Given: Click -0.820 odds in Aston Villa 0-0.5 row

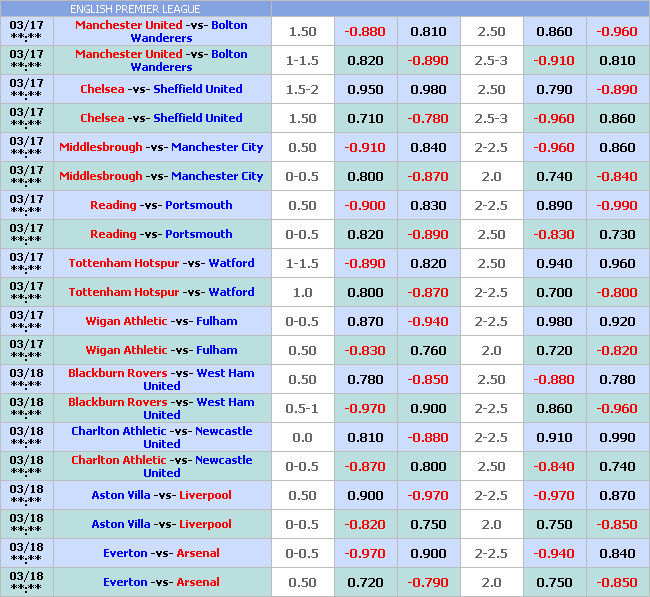Looking at the screenshot, I should point(365,524).
